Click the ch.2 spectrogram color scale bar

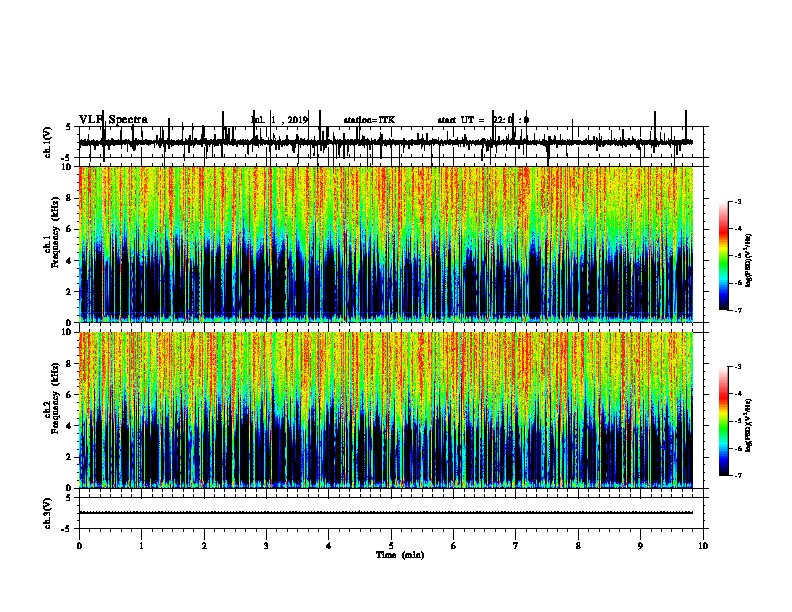[723, 421]
